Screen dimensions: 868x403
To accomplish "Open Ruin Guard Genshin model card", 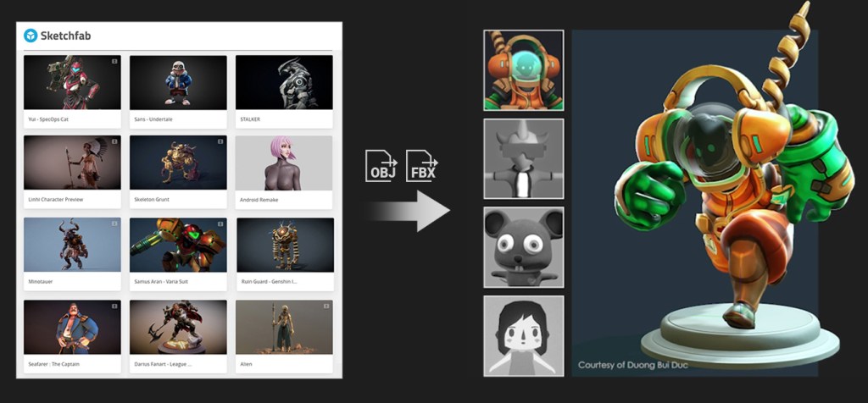I will [285, 254].
